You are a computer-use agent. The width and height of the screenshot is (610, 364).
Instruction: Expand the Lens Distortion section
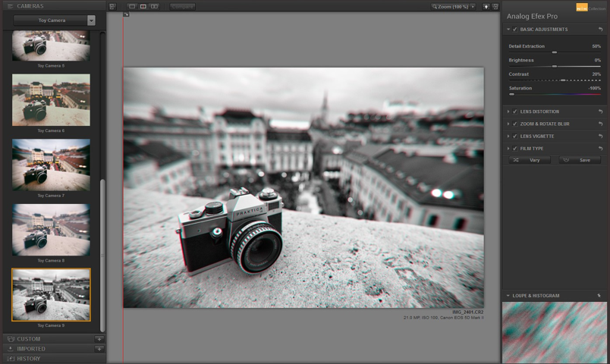coord(508,111)
